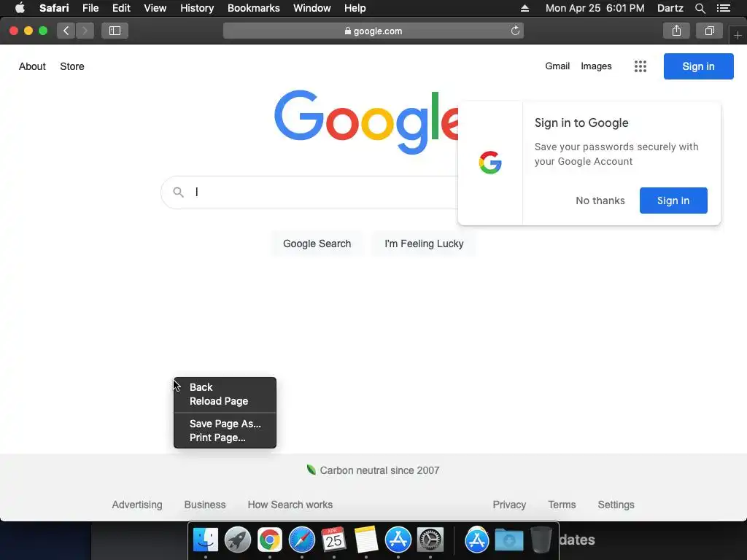Click I'm Feeling Lucky button
Image resolution: width=747 pixels, height=560 pixels.
[424, 244]
